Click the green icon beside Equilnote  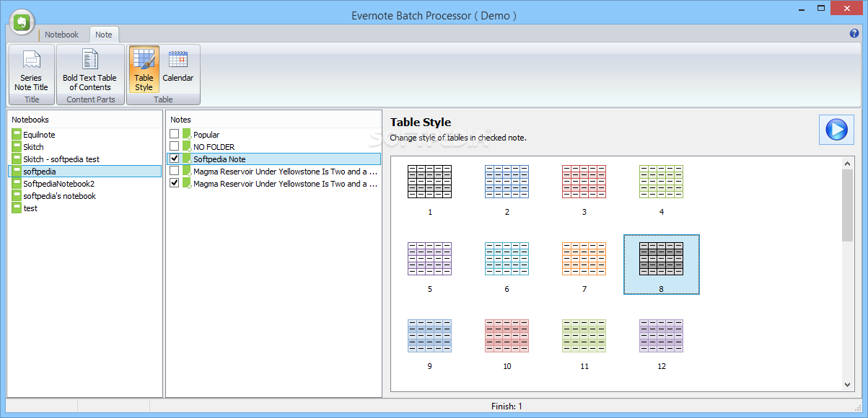[x=17, y=135]
